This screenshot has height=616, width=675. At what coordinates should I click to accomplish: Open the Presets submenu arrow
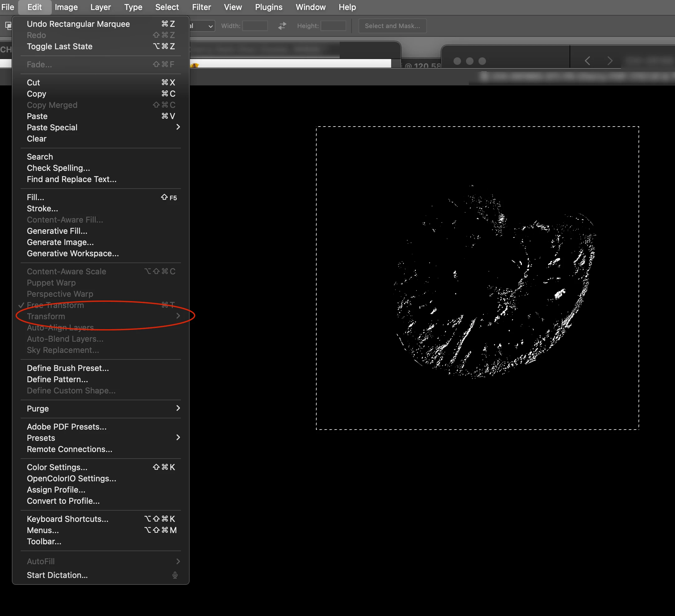point(178,438)
